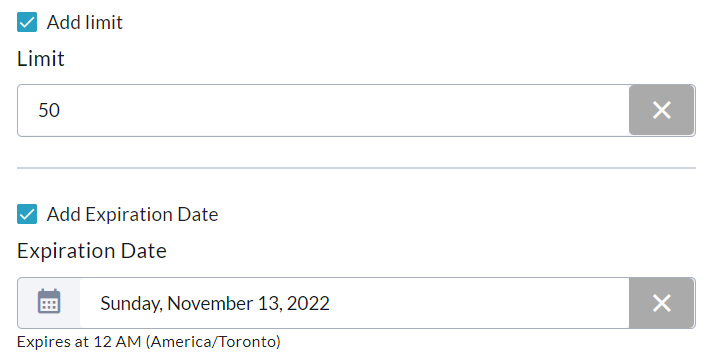The image size is (712, 362).
Task: Click the horizontal divider between sections
Action: coord(356,168)
